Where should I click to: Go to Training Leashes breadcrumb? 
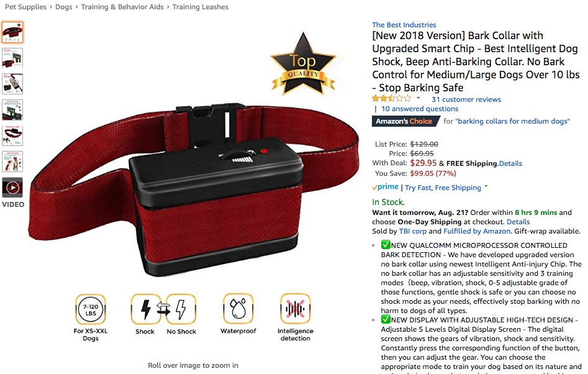201,7
